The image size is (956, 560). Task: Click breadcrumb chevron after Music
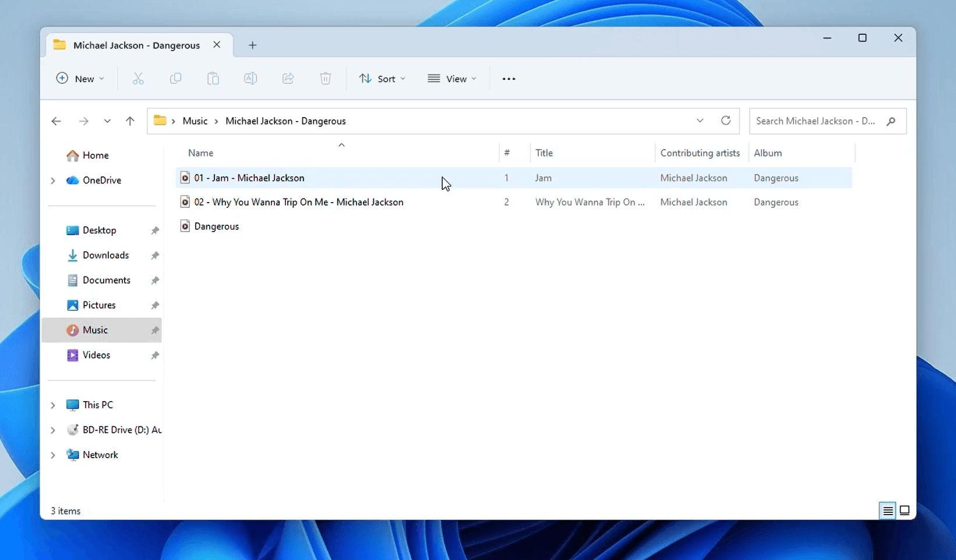[216, 121]
